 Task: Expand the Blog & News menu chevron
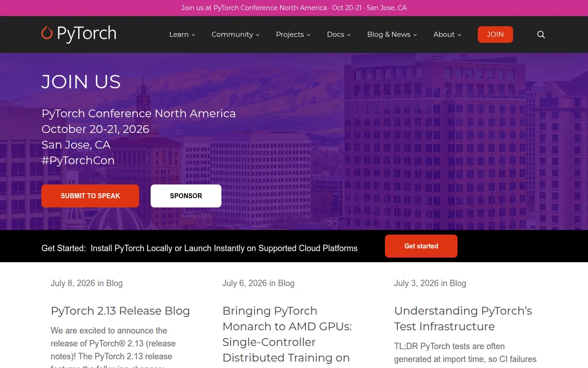click(415, 35)
